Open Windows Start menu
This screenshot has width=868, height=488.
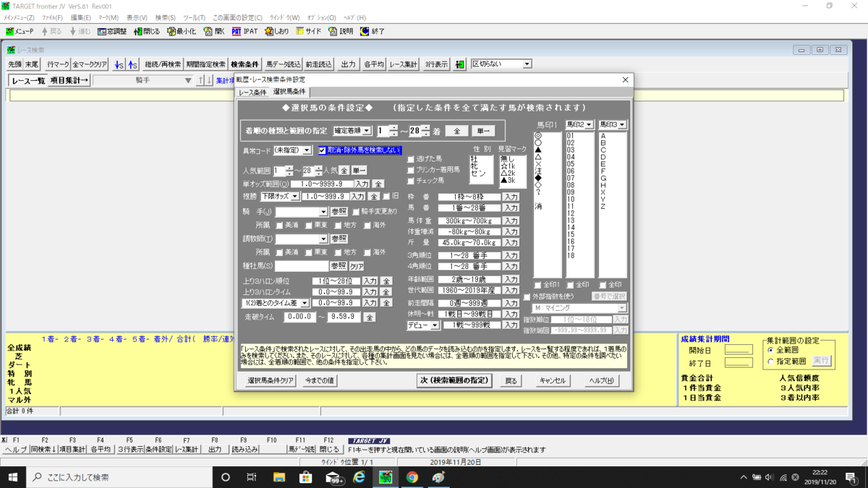pyautogui.click(x=13, y=477)
